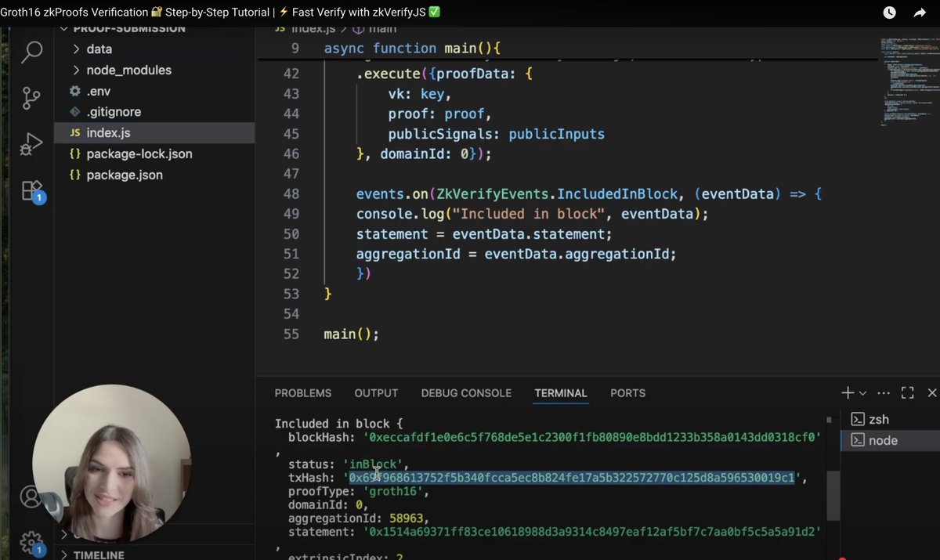This screenshot has width=940, height=560.
Task: Click the statement hash in terminal
Action: pos(591,532)
